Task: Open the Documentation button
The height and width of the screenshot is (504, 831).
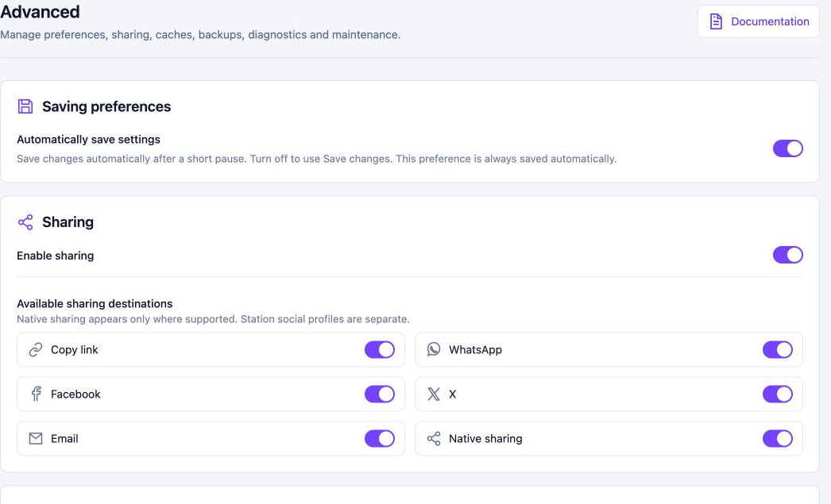Action: pos(759,21)
